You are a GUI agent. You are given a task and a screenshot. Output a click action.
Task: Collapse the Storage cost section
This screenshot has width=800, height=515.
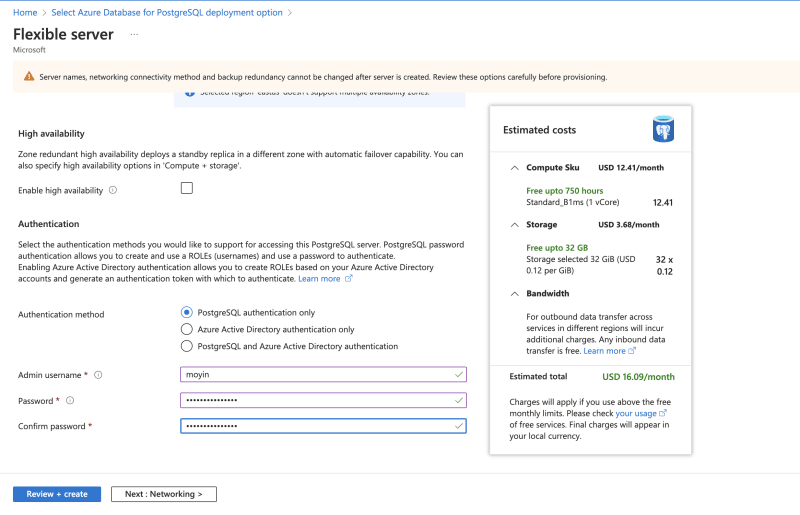coord(515,225)
